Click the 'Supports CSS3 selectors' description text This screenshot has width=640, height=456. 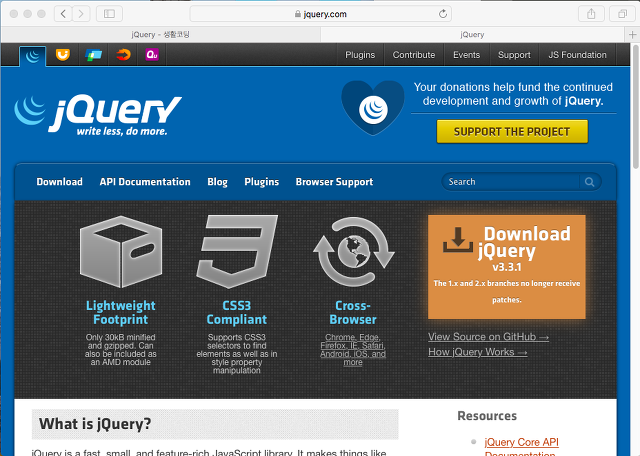[237, 354]
